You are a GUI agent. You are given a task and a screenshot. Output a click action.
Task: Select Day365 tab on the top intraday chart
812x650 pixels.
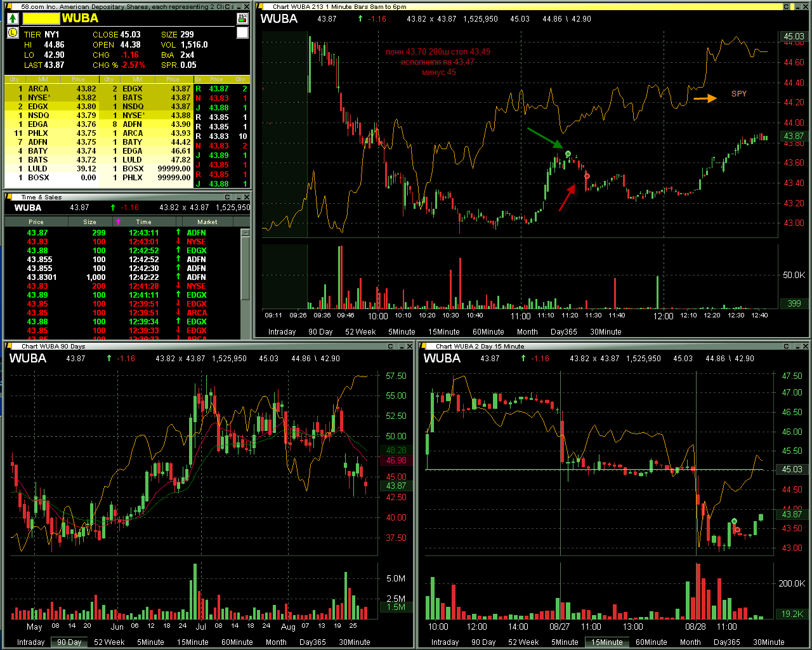click(x=563, y=332)
